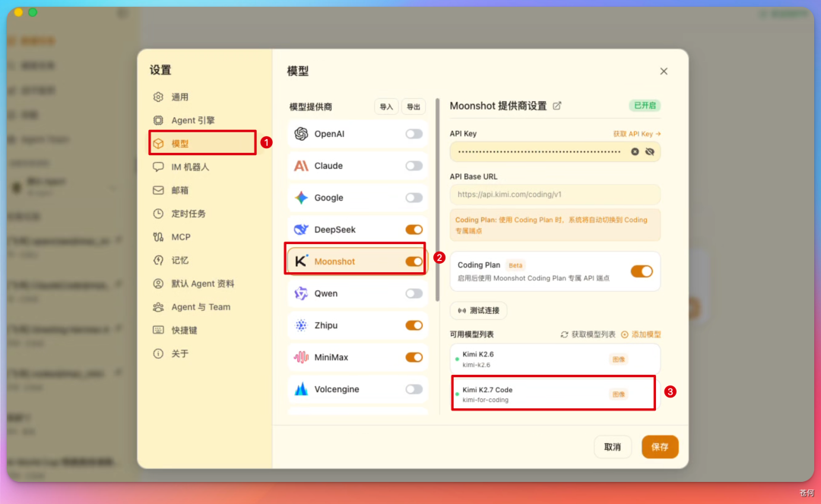Click the 图像 tag on Kimi K2.6
Screen dimensions: 821x504
618,360
